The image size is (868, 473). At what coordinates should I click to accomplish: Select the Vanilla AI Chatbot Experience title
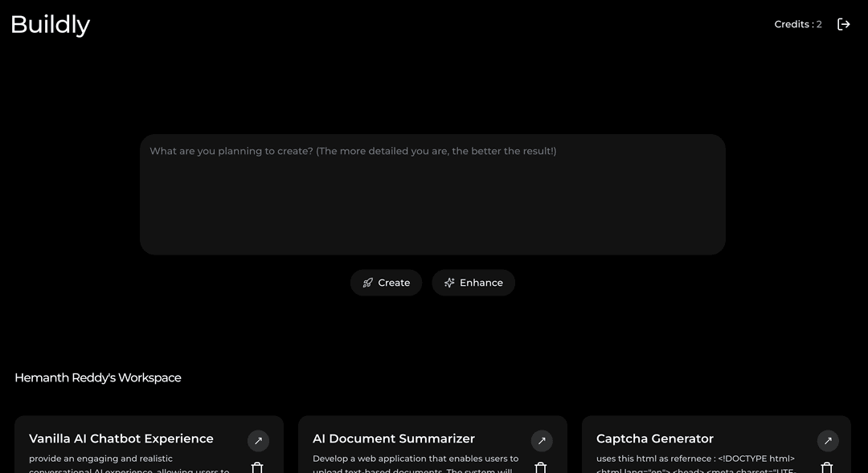(x=121, y=438)
